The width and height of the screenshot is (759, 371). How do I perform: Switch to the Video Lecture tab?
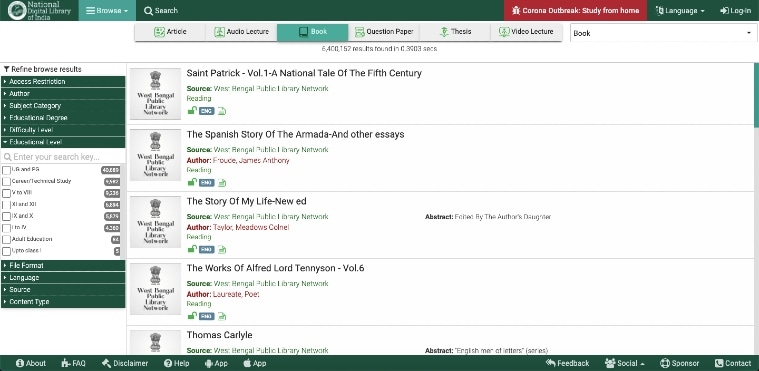526,32
